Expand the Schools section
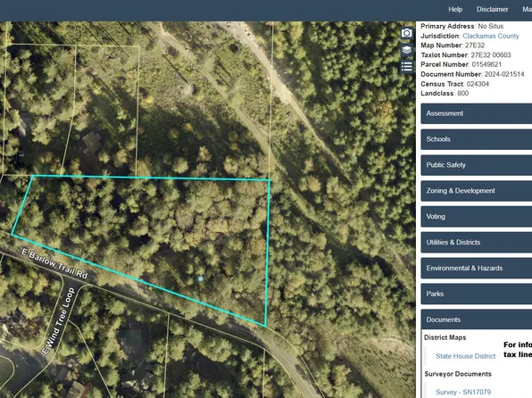The image size is (532, 398). (477, 139)
